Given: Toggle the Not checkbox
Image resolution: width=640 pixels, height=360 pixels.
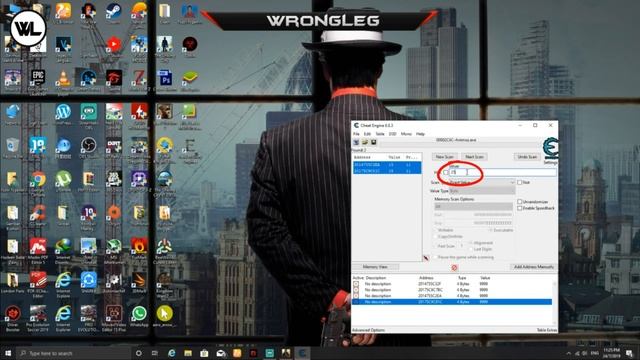Looking at the screenshot, I should click(x=520, y=182).
